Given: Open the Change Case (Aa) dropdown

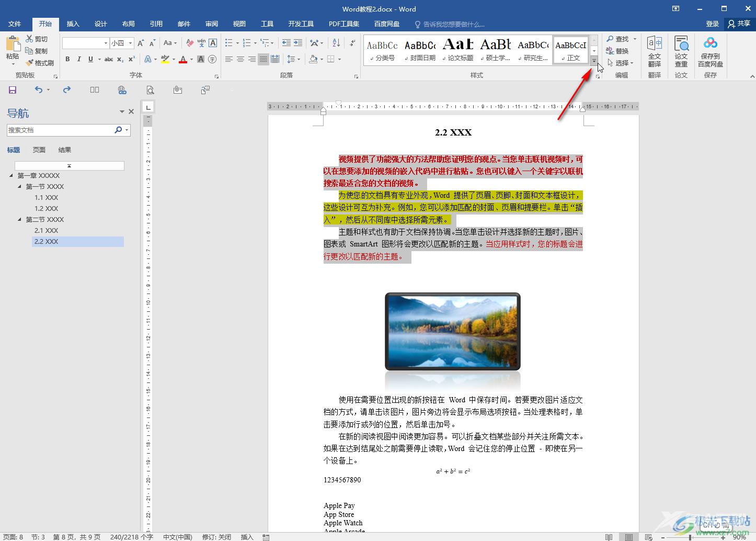Looking at the screenshot, I should pos(170,43).
